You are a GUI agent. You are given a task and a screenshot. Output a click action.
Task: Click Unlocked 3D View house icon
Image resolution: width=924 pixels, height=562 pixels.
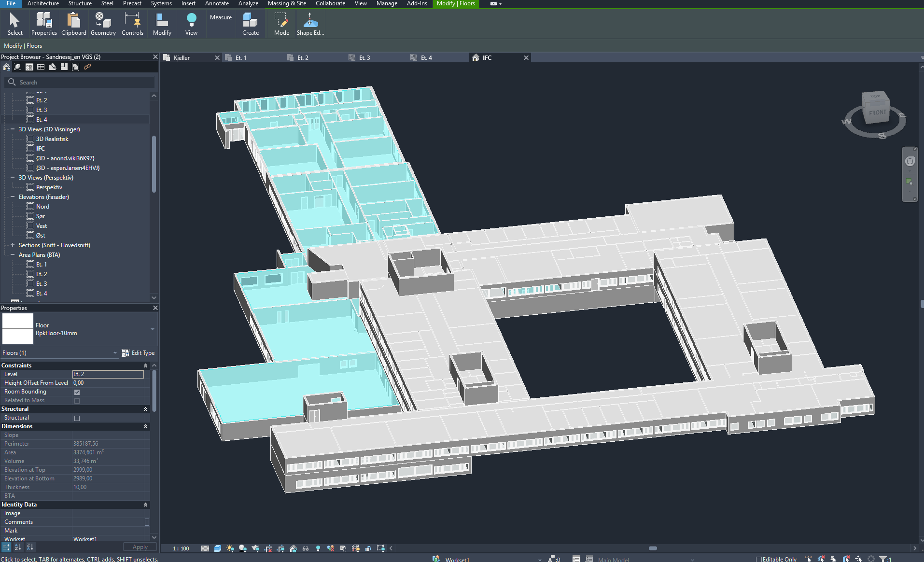point(293,548)
